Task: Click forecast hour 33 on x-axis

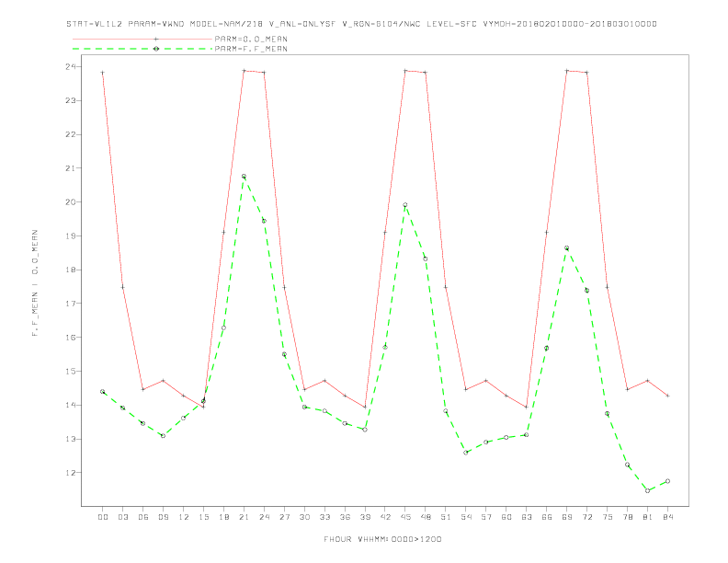Action: 324,517
